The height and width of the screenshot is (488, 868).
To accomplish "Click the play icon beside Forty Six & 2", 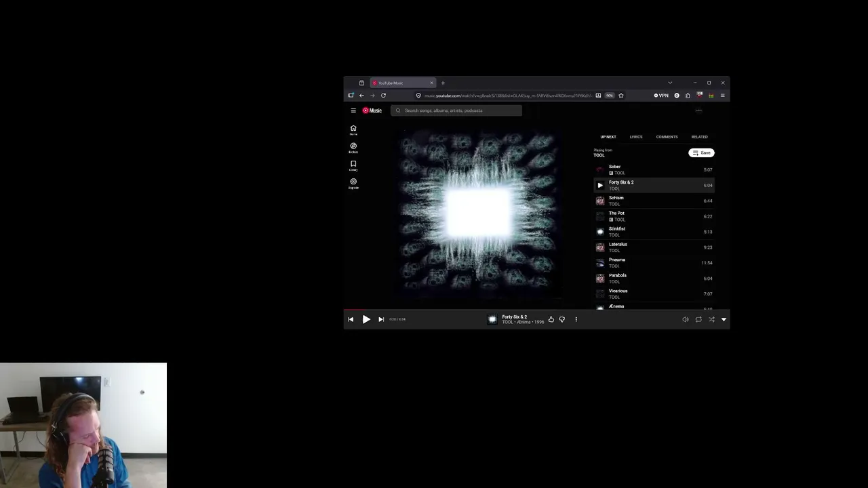I will click(599, 185).
